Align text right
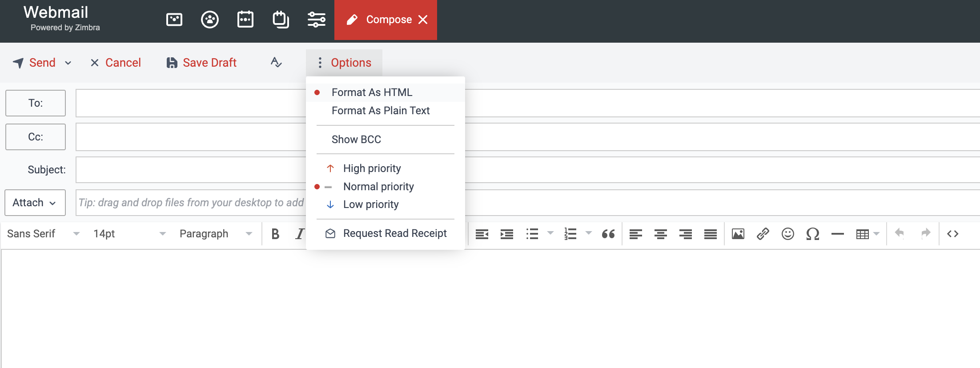This screenshot has width=980, height=368. (x=686, y=234)
